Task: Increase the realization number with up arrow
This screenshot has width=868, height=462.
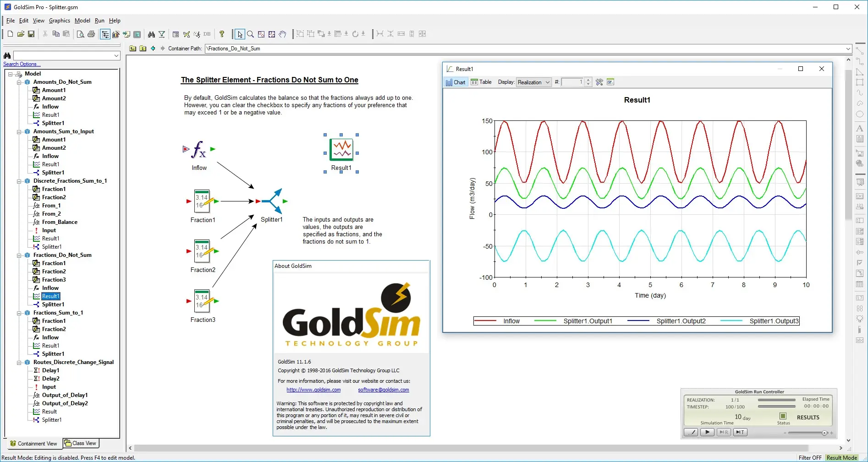Action: tap(588, 80)
